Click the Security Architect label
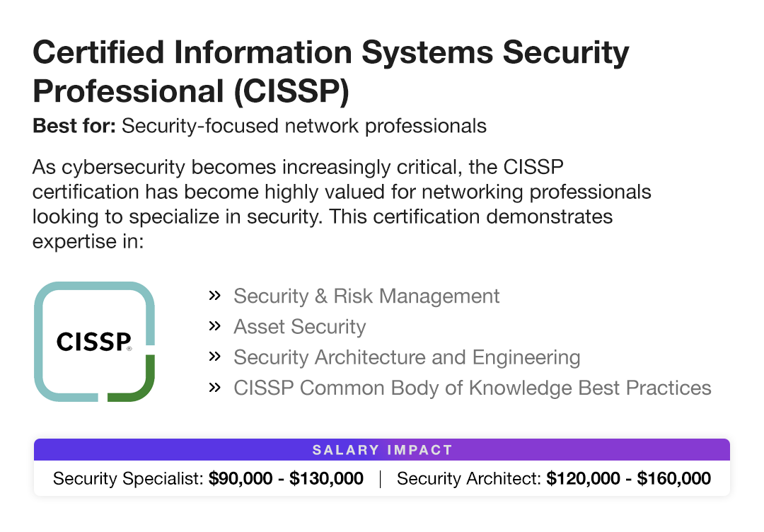 [x=469, y=479]
